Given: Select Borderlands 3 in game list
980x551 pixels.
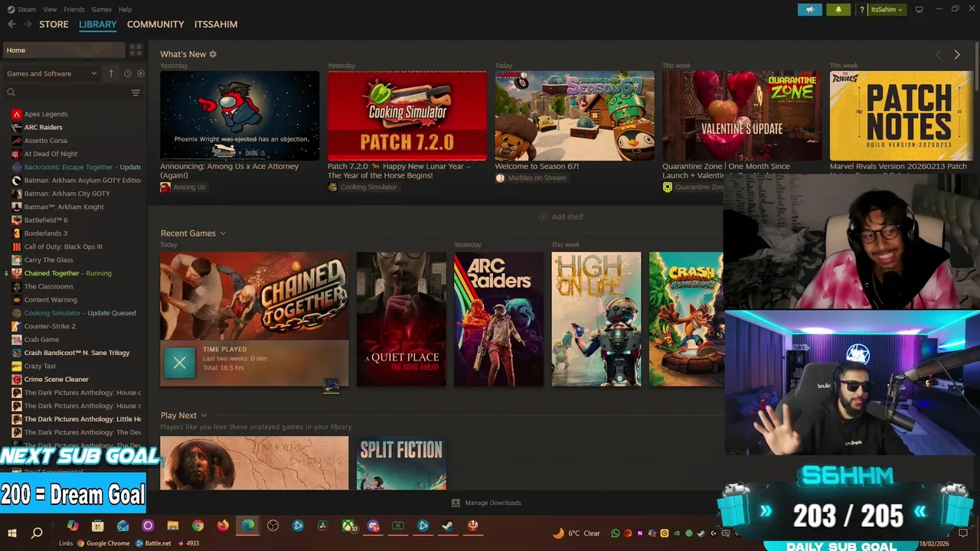Looking at the screenshot, I should coord(46,233).
